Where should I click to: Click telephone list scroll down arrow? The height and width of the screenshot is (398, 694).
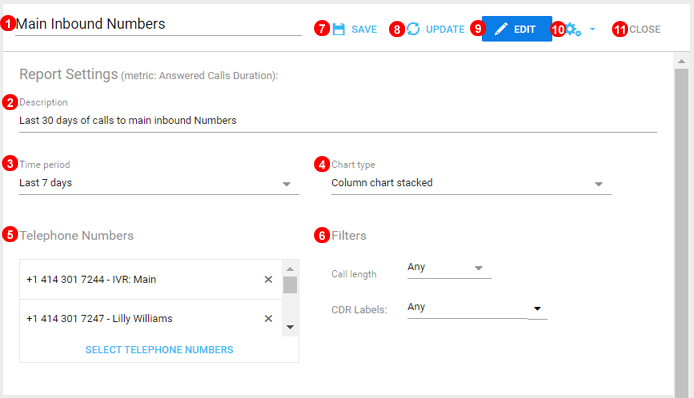pyautogui.click(x=290, y=327)
